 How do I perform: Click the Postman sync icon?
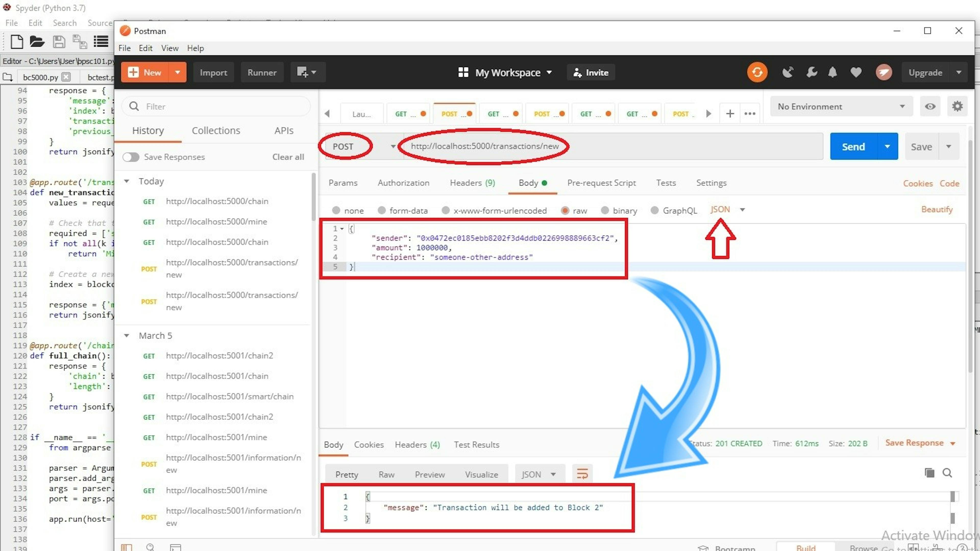coord(757,72)
